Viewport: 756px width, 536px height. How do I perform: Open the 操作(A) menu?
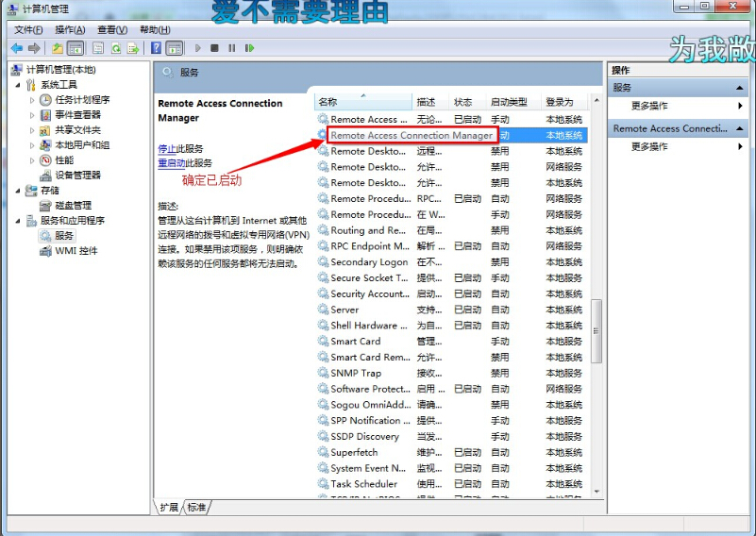point(70,30)
